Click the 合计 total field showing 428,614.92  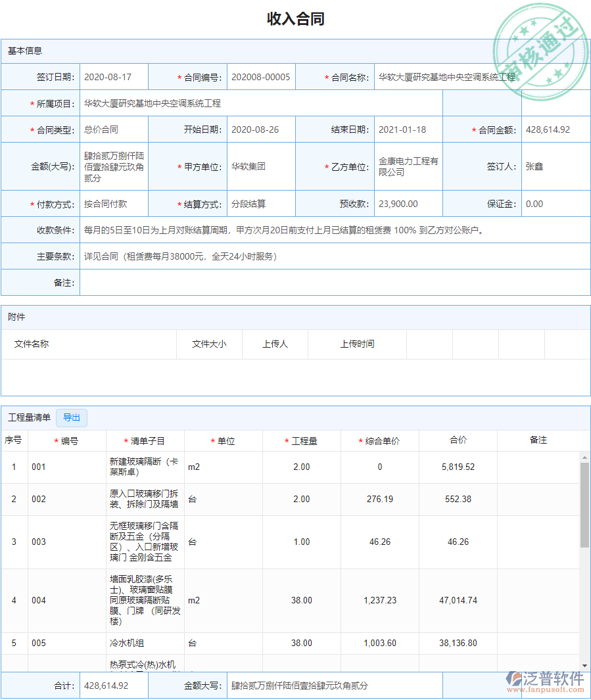pos(113,685)
